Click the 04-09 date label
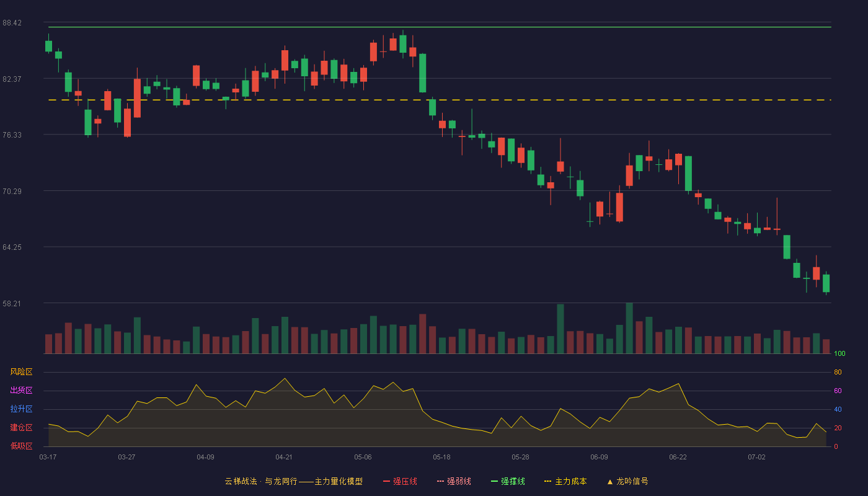The image size is (868, 496). click(x=205, y=457)
